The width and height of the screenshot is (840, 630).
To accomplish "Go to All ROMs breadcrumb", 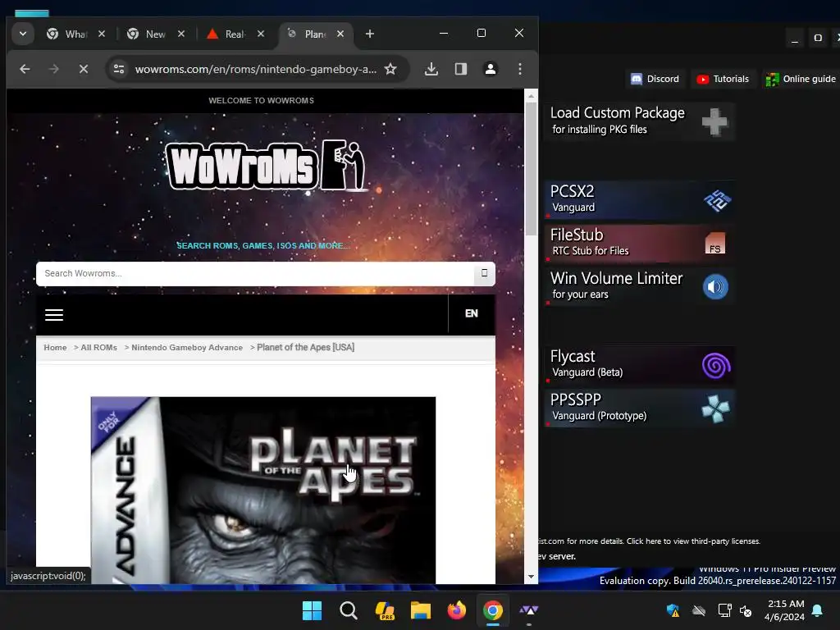I will point(98,348).
